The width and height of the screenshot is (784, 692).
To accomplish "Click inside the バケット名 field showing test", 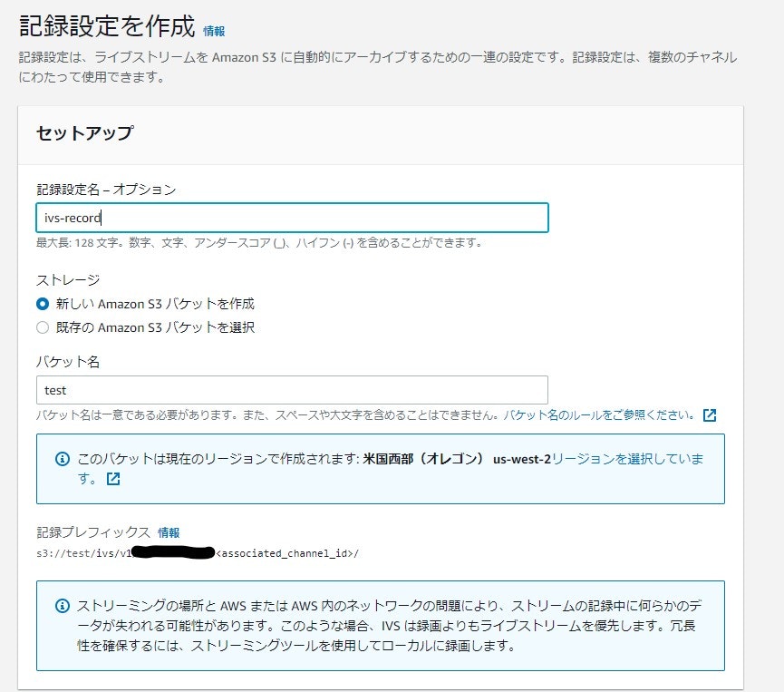I will coord(272,388).
